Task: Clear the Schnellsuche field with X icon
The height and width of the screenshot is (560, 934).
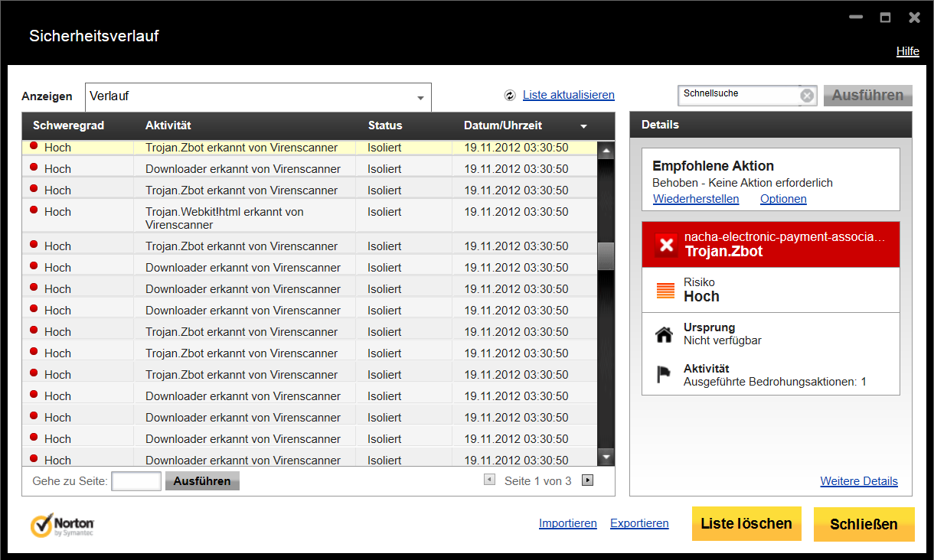Action: 807,96
